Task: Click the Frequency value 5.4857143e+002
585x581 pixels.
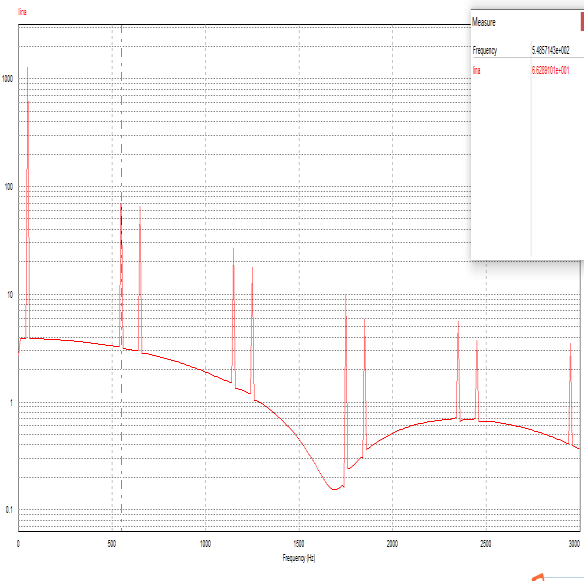Action: [550, 50]
